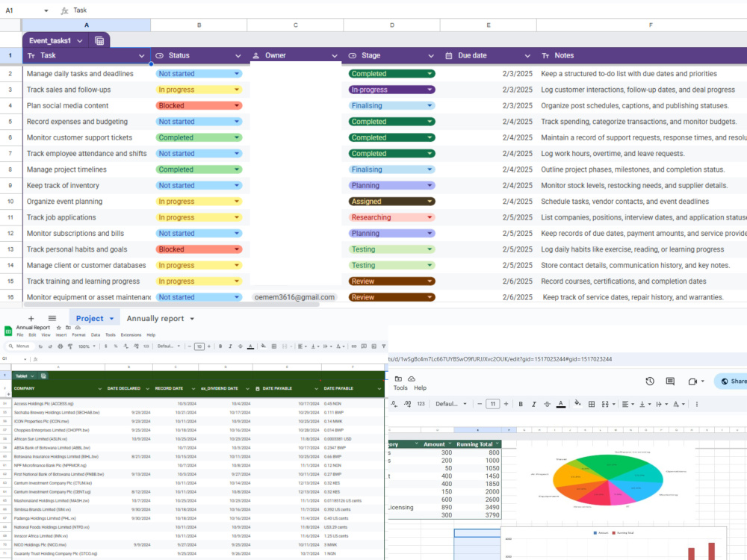The width and height of the screenshot is (747, 560).
Task: Open Running Total column dropdown arrow
Action: pos(497,444)
